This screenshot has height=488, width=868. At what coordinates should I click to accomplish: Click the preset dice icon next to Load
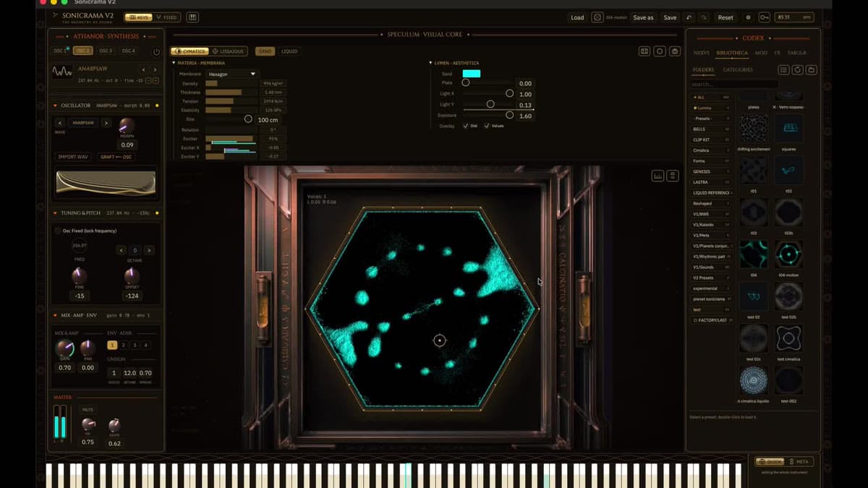click(597, 17)
